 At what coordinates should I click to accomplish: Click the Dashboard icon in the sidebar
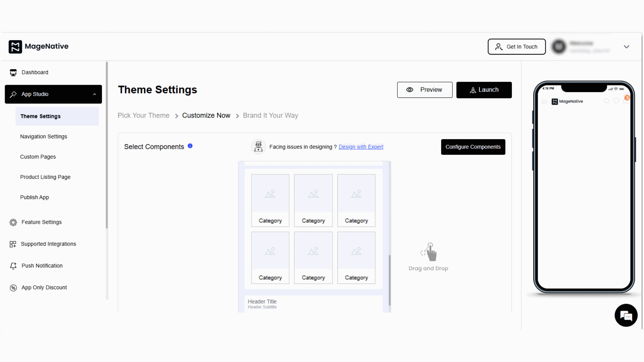coord(13,72)
